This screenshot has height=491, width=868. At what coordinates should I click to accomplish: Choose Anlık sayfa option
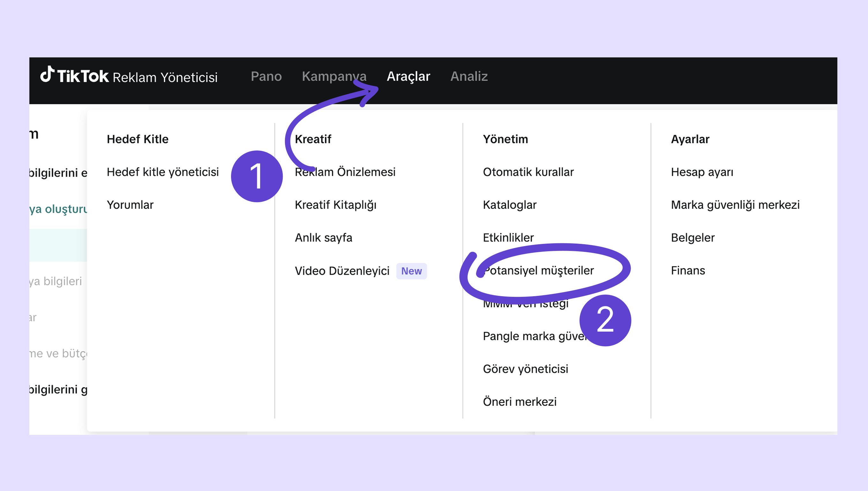click(x=323, y=238)
